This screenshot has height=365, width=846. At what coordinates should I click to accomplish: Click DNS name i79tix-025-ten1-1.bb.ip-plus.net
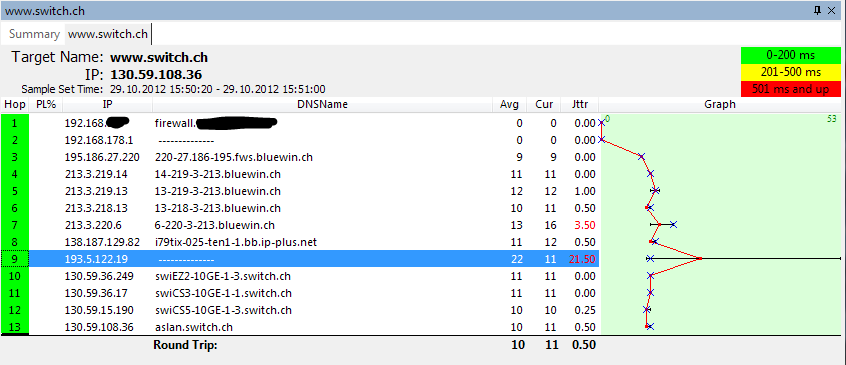tap(235, 242)
